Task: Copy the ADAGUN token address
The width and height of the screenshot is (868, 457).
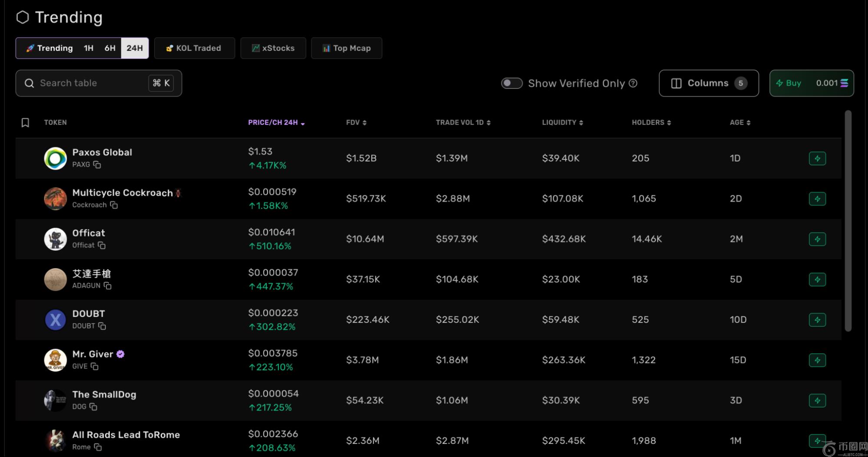Action: (108, 286)
